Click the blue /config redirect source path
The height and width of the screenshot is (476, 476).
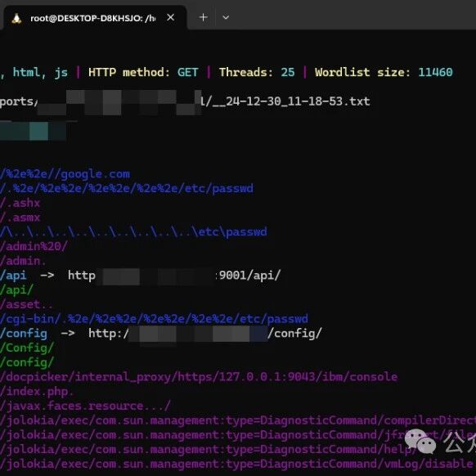(24, 334)
